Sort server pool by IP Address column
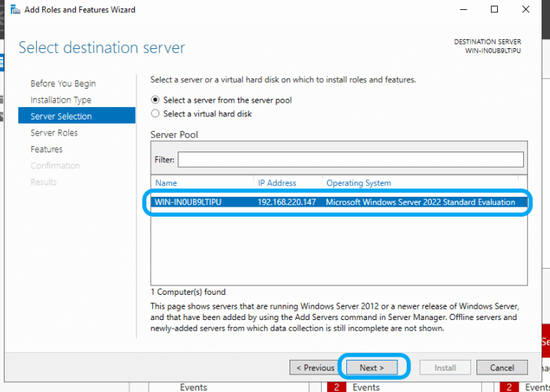This screenshot has width=550, height=392. pos(277,183)
